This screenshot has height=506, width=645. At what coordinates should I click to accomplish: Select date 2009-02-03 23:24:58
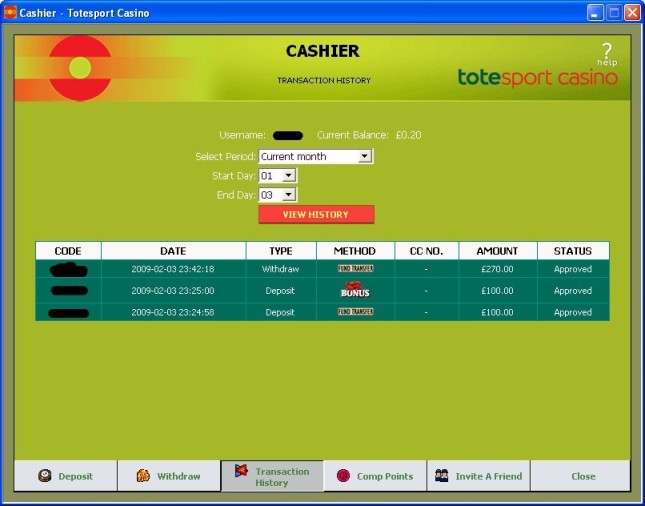173,312
